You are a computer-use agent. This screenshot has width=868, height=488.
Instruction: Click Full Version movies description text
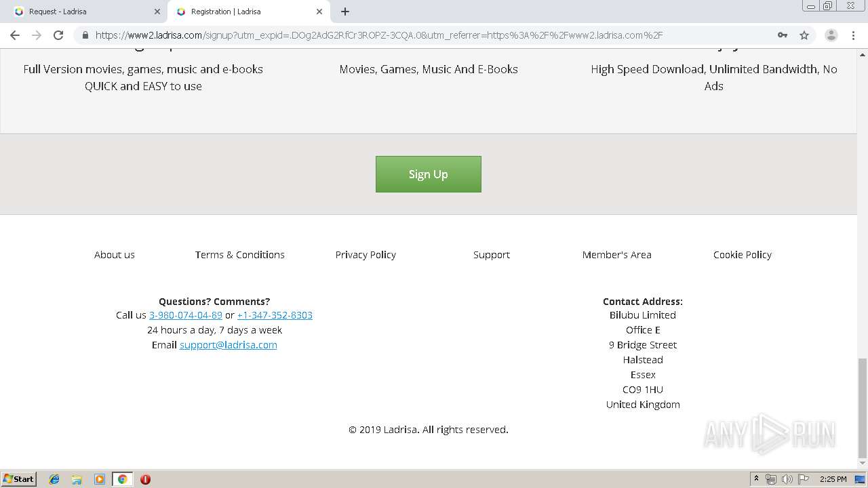click(143, 77)
